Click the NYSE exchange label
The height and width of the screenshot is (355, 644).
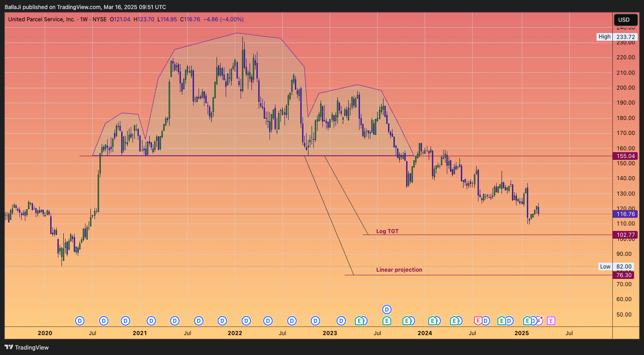coord(99,19)
